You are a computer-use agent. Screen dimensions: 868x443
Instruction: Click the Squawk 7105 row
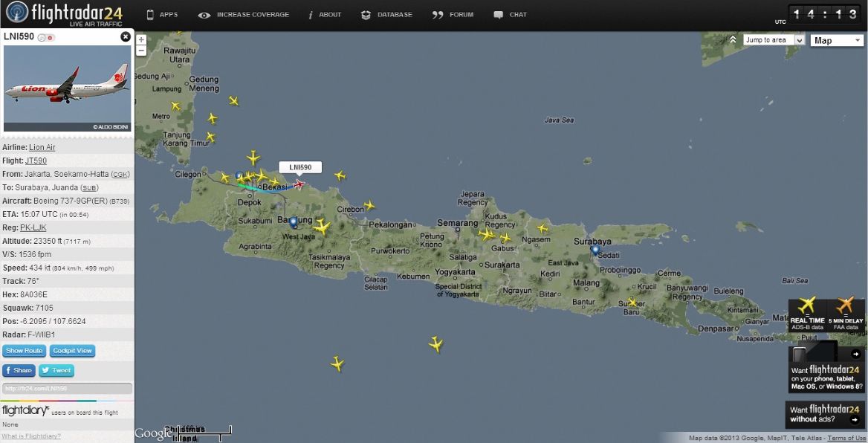(67, 308)
